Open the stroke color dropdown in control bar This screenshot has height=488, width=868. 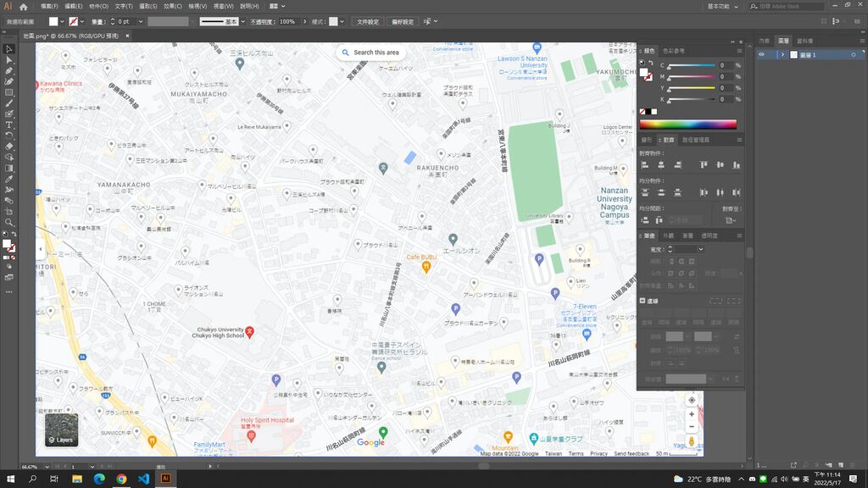(82, 21)
